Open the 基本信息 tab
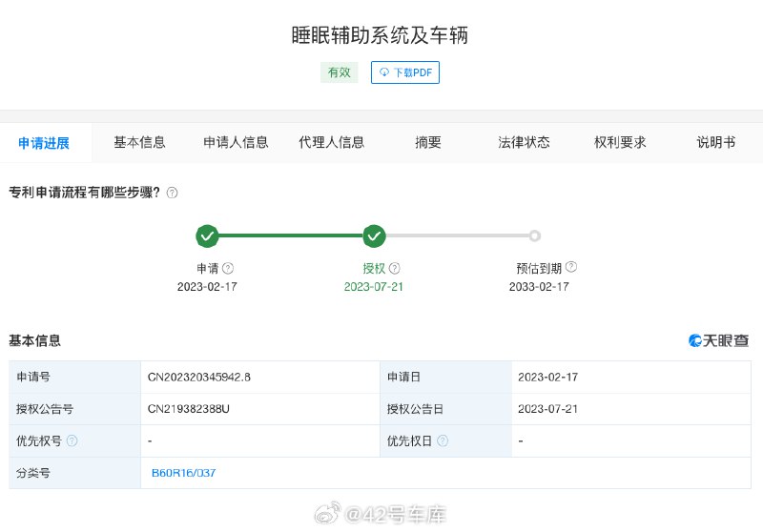The width and height of the screenshot is (763, 532). pyautogui.click(x=139, y=142)
